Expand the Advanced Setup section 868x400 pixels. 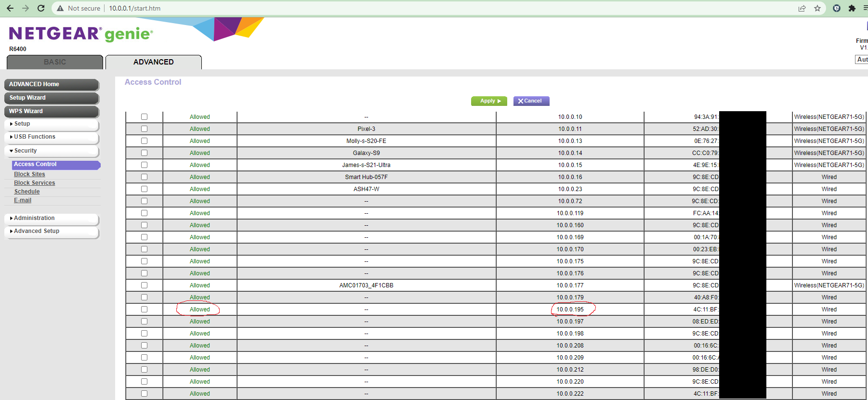point(52,232)
